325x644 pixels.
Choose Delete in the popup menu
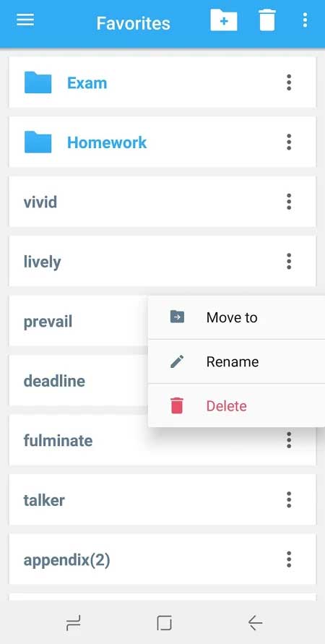(236, 406)
